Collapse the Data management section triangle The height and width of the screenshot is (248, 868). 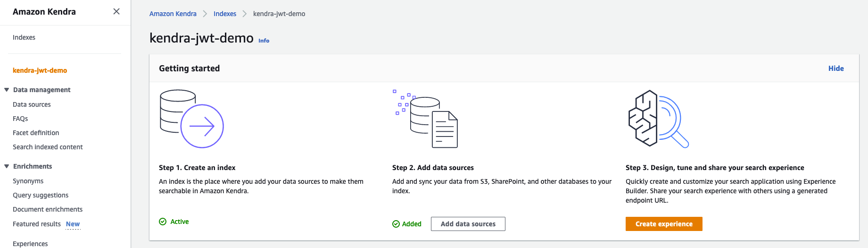pyautogui.click(x=7, y=90)
